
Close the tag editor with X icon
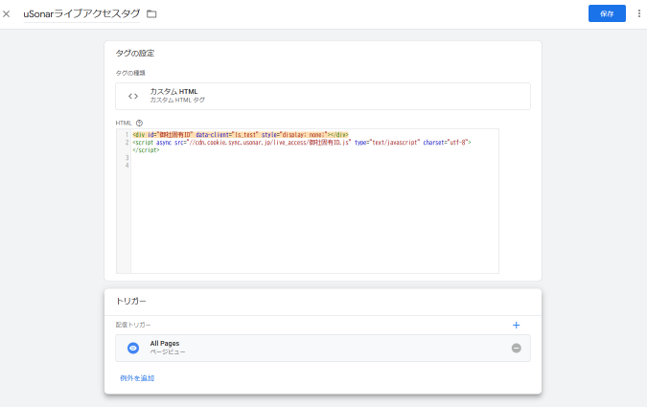coord(6,14)
